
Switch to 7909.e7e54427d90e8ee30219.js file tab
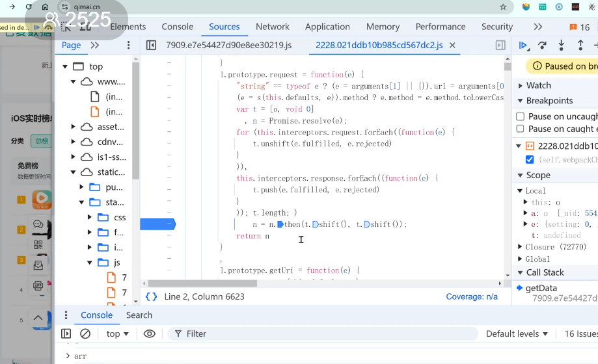pyautogui.click(x=229, y=45)
